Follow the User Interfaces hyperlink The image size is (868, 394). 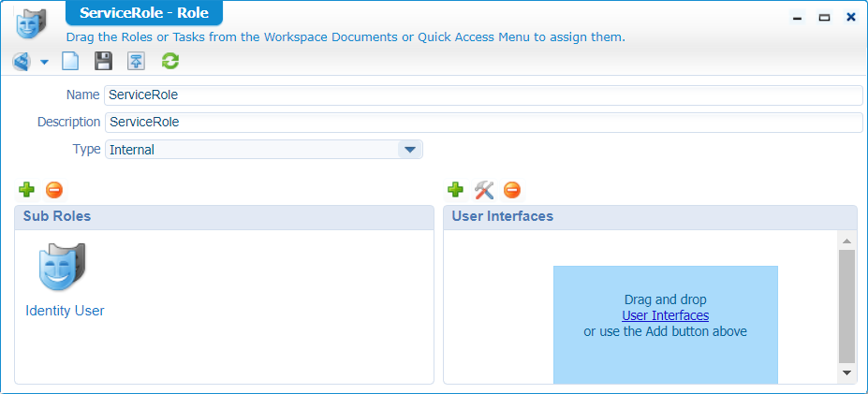(x=665, y=316)
